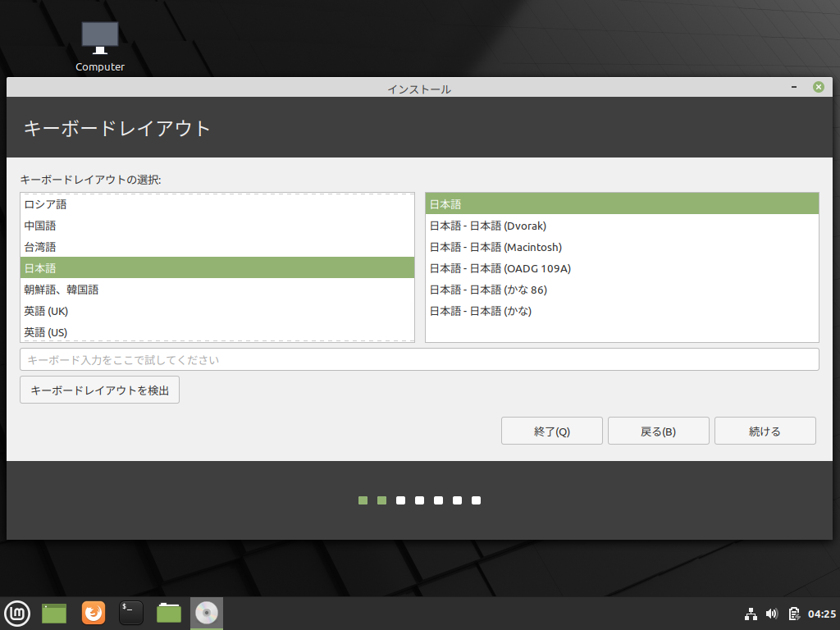Click キーボードレイアウトを検出 button
The height and width of the screenshot is (630, 840).
click(x=99, y=390)
